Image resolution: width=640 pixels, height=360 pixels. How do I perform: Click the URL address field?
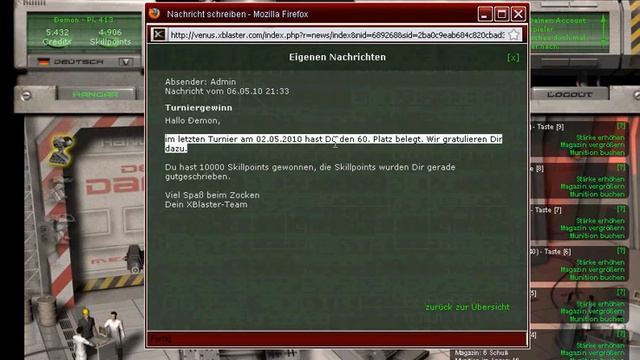[337, 35]
